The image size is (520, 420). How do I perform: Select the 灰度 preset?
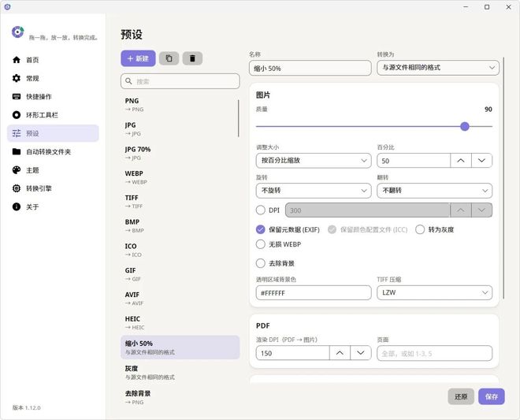click(x=179, y=372)
